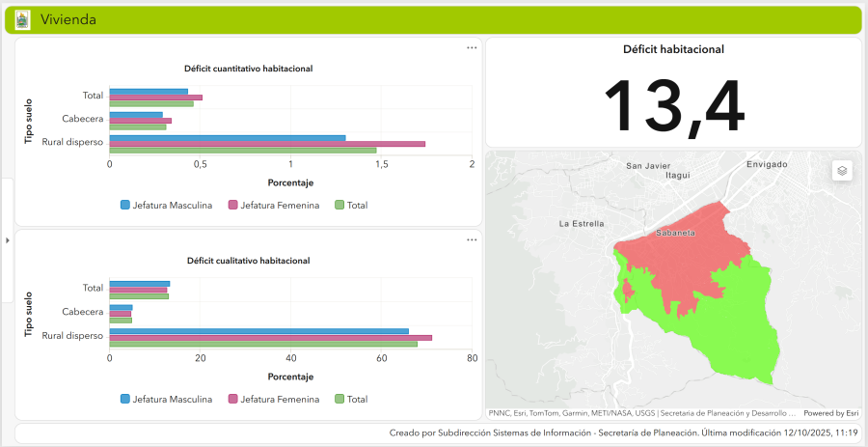
Task: Click the 13,4 Déficit habitacional indicator
Action: [x=674, y=106]
